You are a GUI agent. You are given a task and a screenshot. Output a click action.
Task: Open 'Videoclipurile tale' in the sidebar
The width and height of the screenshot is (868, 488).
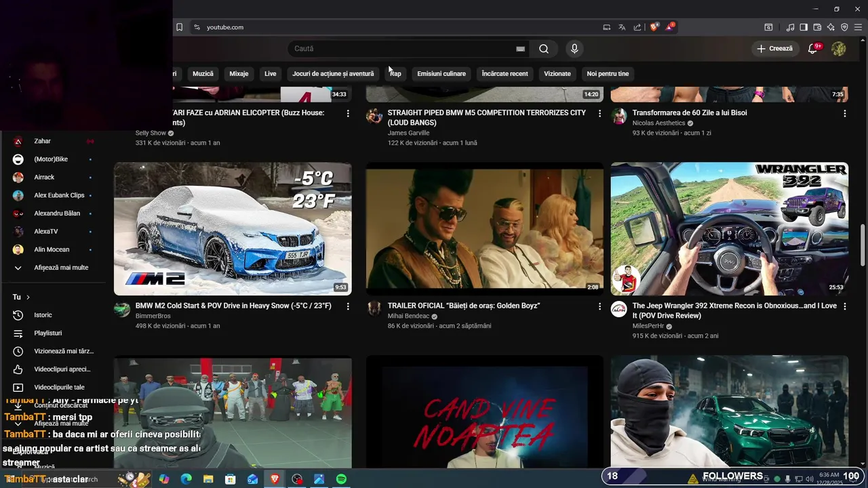point(54,388)
